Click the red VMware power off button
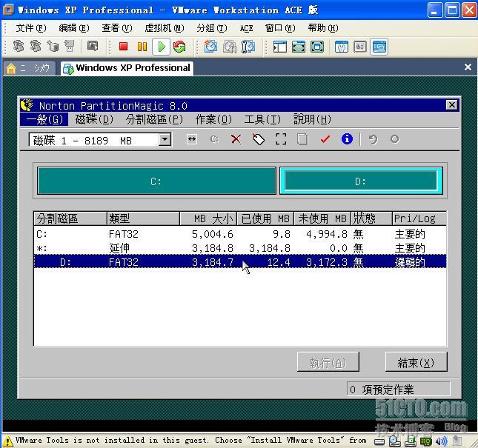478x448 pixels. click(x=123, y=47)
